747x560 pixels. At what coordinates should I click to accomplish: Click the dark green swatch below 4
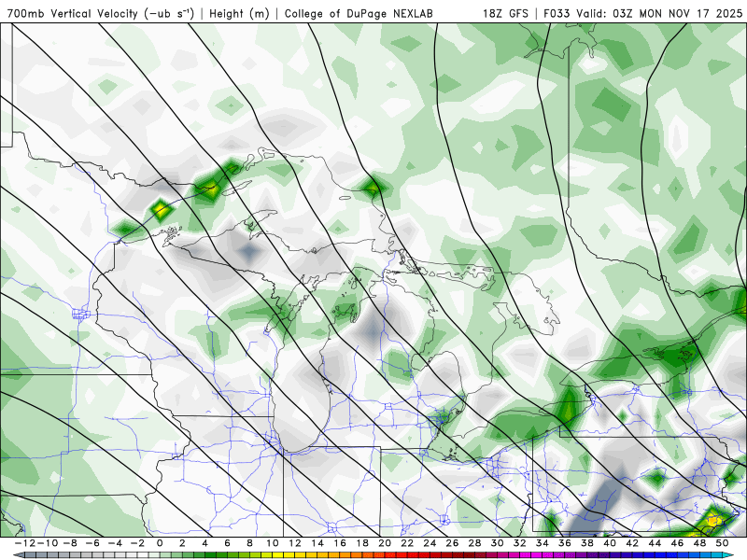211,555
